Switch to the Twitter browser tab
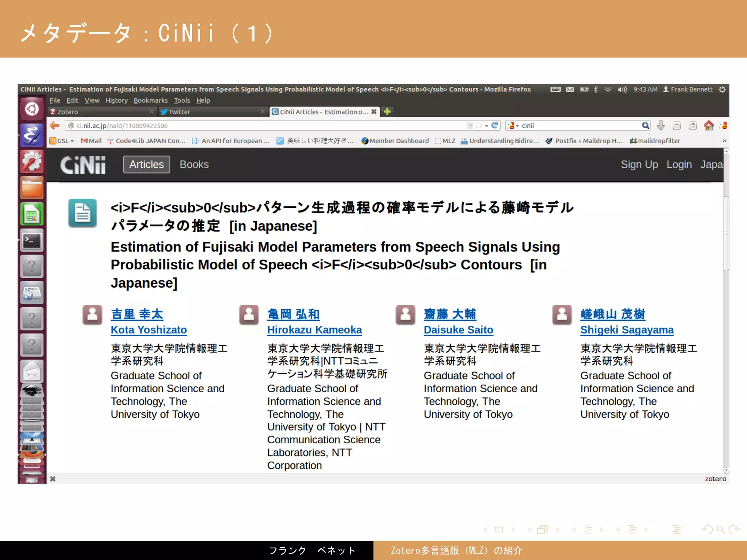The image size is (747, 560). point(213,112)
